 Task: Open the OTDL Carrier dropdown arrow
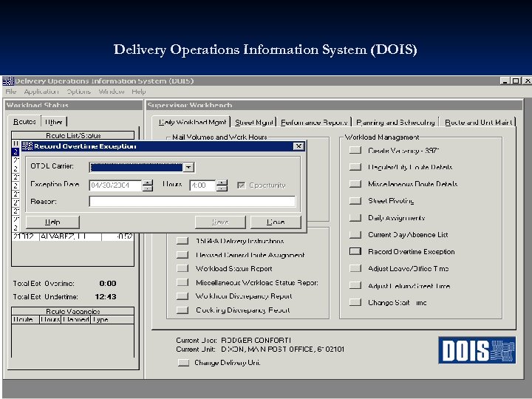[x=188, y=167]
